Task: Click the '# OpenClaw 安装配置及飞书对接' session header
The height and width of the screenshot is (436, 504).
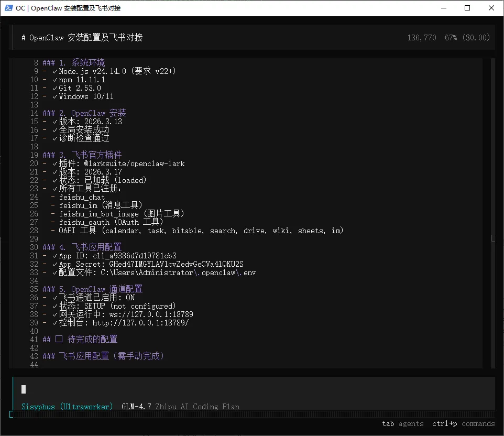Action: pos(82,38)
